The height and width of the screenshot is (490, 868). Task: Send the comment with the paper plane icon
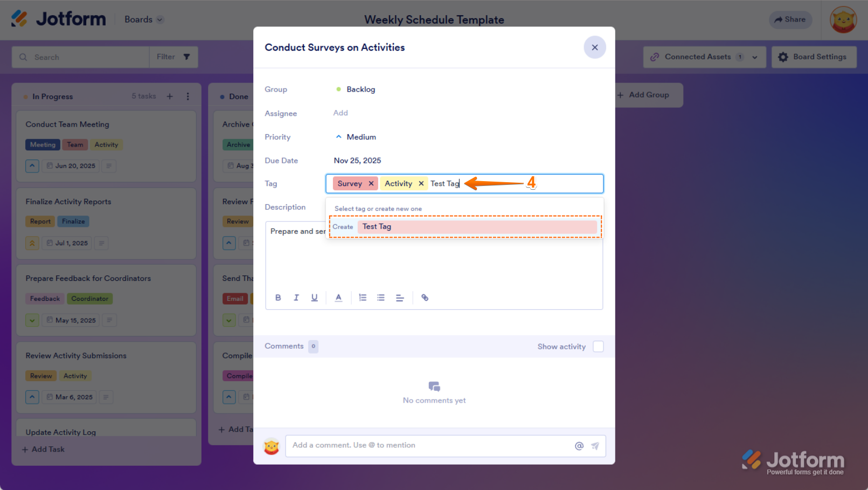[x=595, y=445]
